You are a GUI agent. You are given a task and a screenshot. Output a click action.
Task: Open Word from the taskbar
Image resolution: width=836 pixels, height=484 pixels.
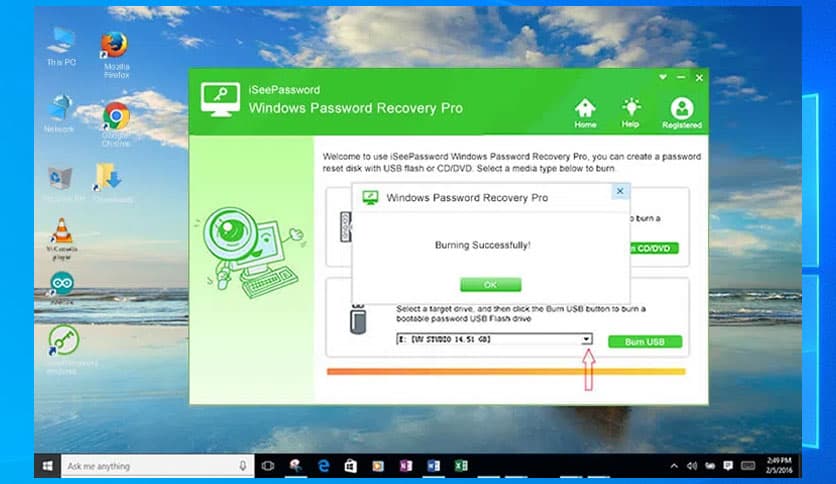[x=433, y=466]
